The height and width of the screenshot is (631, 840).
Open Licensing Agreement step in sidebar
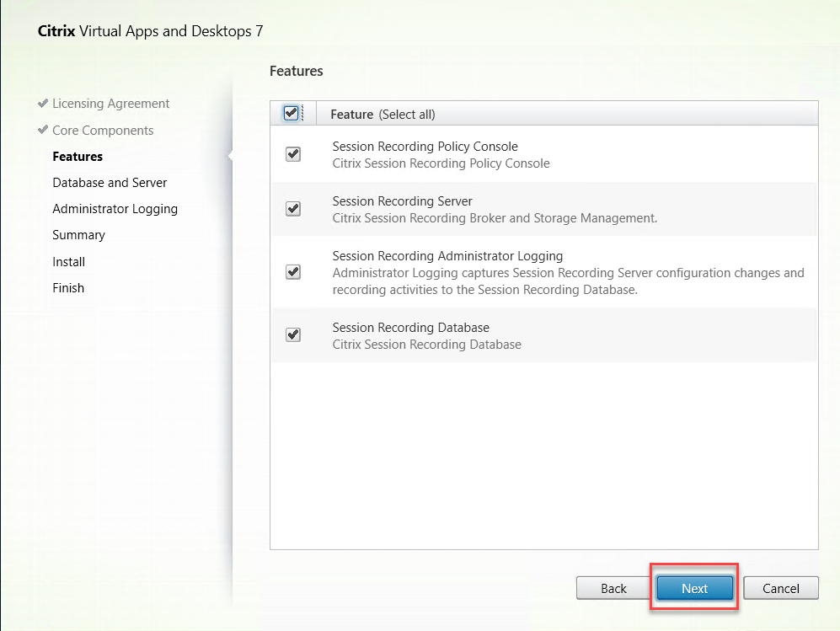(x=110, y=104)
